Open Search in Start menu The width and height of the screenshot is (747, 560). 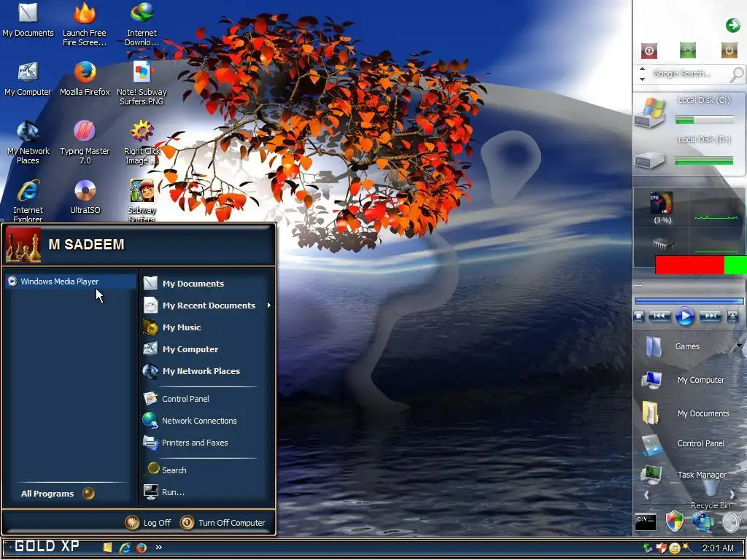[x=208, y=470]
